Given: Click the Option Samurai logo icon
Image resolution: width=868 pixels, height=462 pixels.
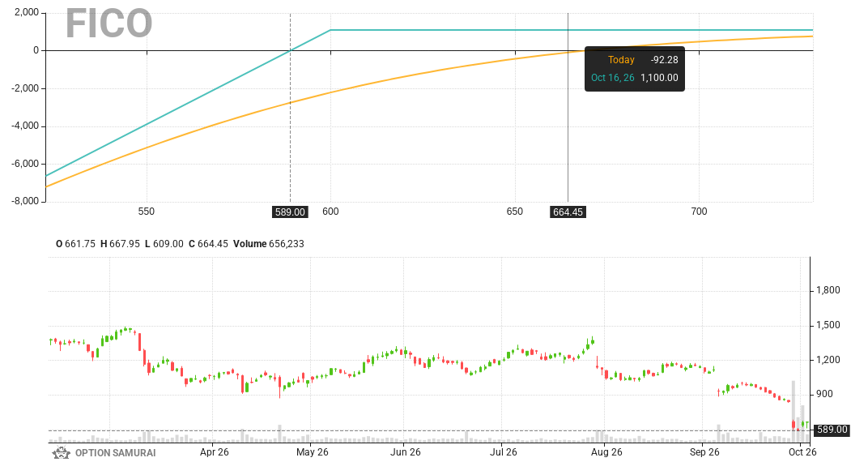Looking at the screenshot, I should coord(61,452).
